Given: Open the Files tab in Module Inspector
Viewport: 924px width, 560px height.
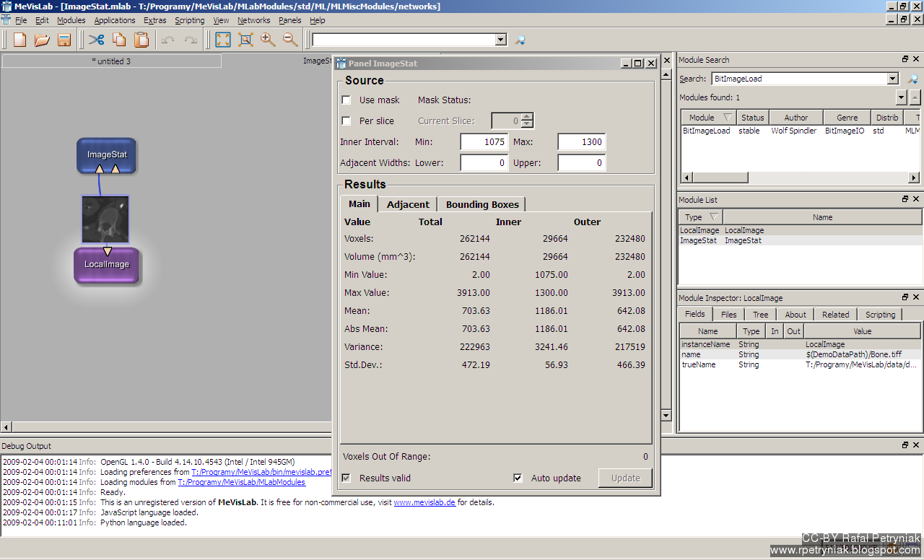Looking at the screenshot, I should [x=729, y=315].
